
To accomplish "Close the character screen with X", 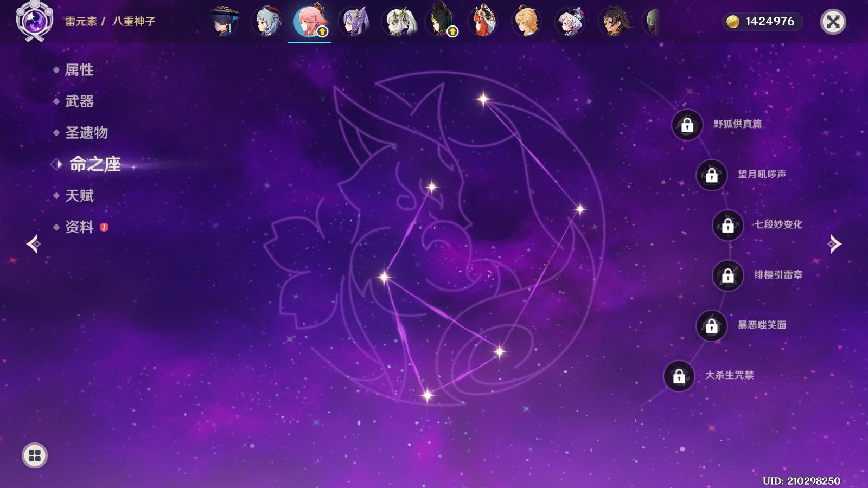I will pyautogui.click(x=833, y=22).
